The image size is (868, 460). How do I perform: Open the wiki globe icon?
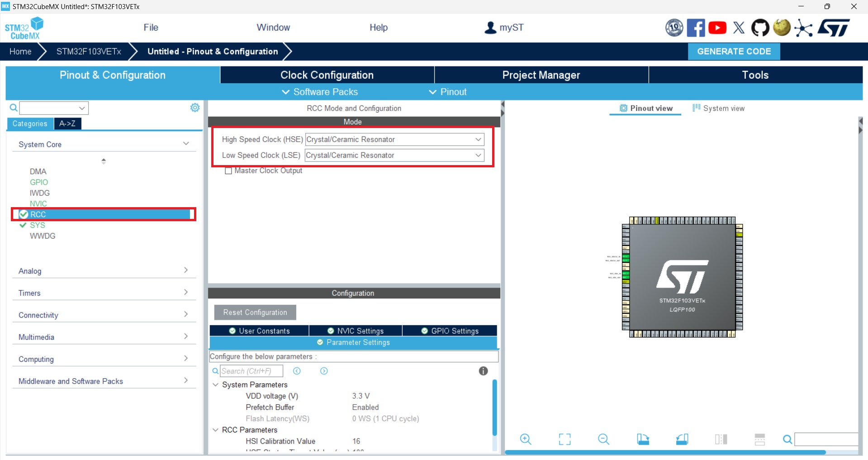click(x=782, y=27)
